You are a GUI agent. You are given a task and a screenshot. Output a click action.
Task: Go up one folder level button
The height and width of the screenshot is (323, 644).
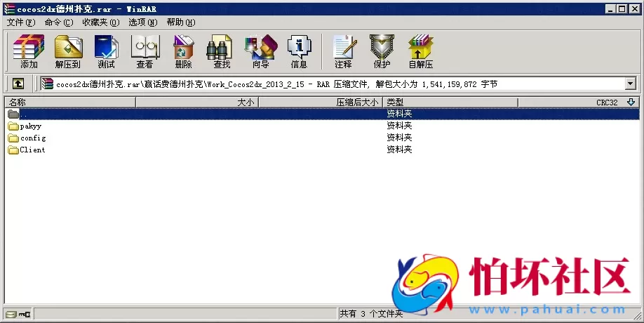point(18,84)
